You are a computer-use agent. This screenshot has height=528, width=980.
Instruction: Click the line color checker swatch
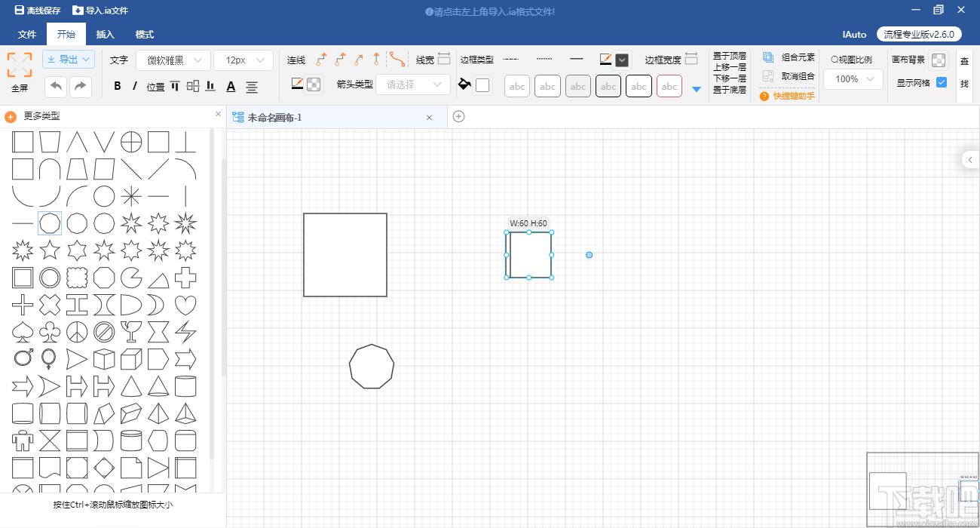314,84
